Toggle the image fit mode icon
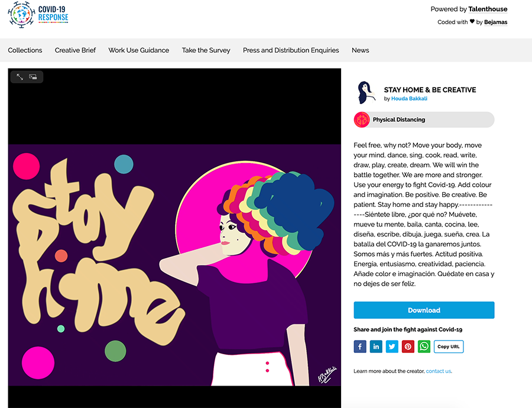Screen dimensions: 532x408 pos(33,77)
